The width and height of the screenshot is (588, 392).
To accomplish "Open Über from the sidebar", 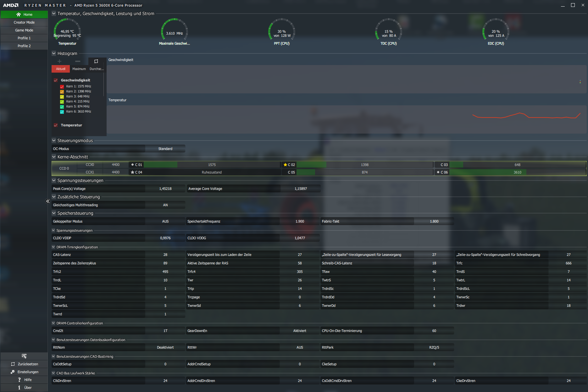I will 24,388.
